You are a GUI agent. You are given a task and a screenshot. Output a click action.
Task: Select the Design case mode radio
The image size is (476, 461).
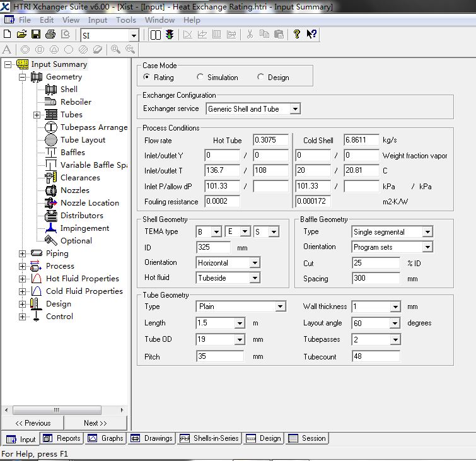260,77
